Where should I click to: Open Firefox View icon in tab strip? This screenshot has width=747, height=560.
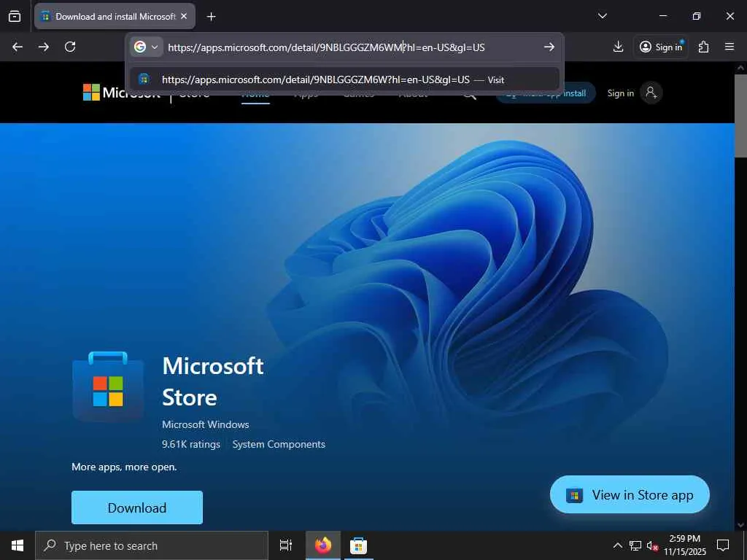[x=15, y=16]
